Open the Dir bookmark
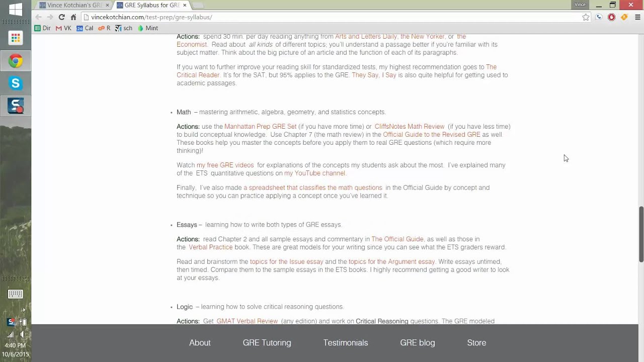The image size is (644, 362). click(43, 28)
